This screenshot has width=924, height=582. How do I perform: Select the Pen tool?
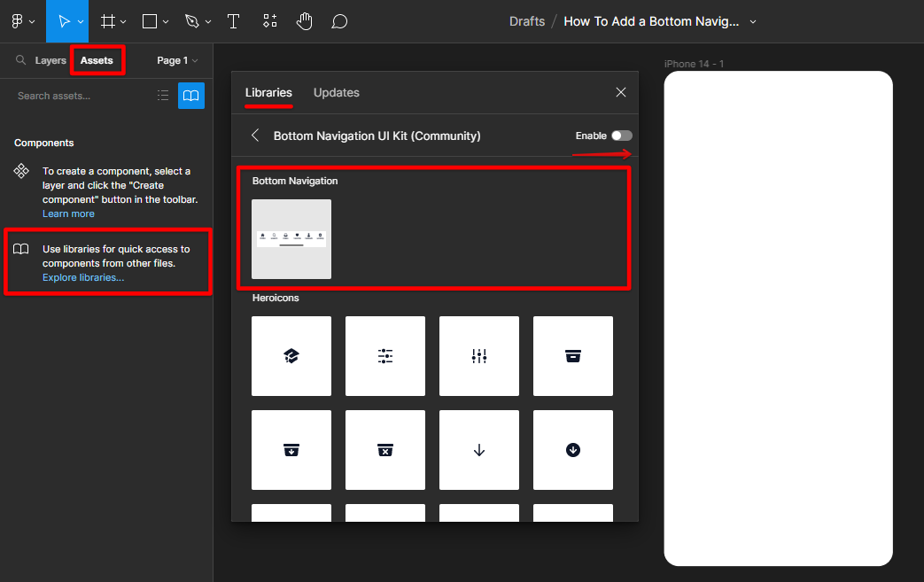(x=192, y=21)
